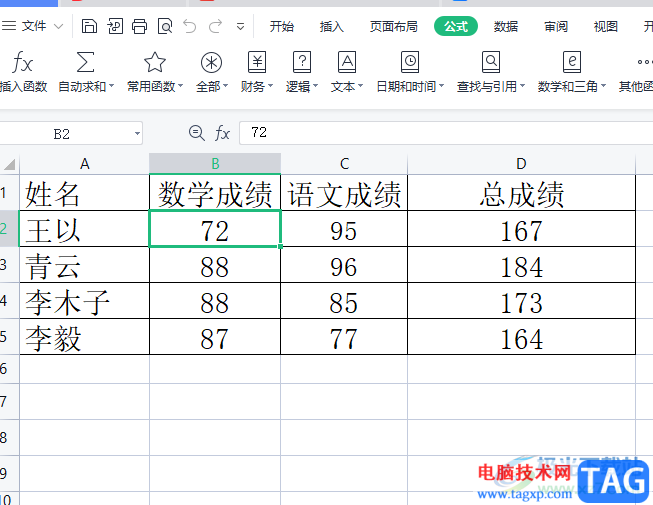The image size is (653, 505).
Task: Expand the arrow next to 文件
Action: pyautogui.click(x=59, y=27)
